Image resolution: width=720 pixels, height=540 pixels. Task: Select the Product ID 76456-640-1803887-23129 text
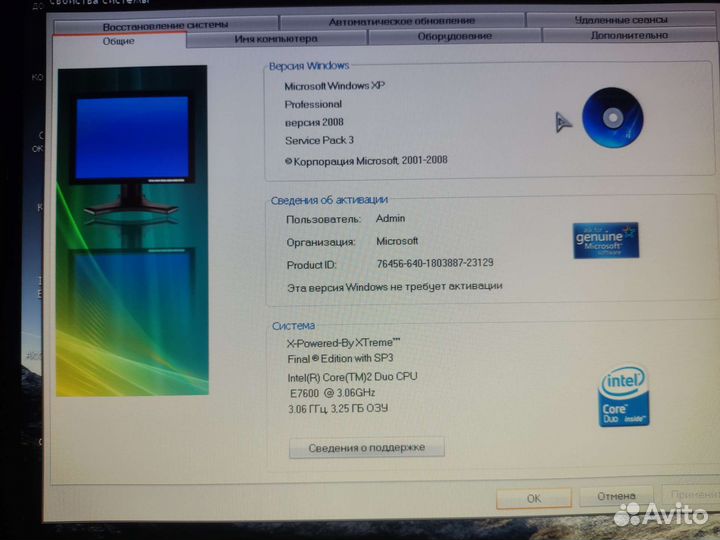pos(435,263)
